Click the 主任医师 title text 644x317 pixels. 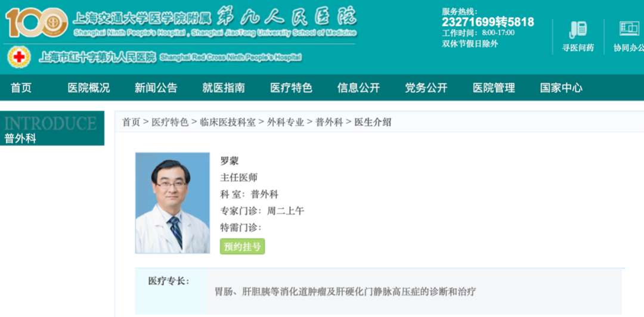(239, 178)
